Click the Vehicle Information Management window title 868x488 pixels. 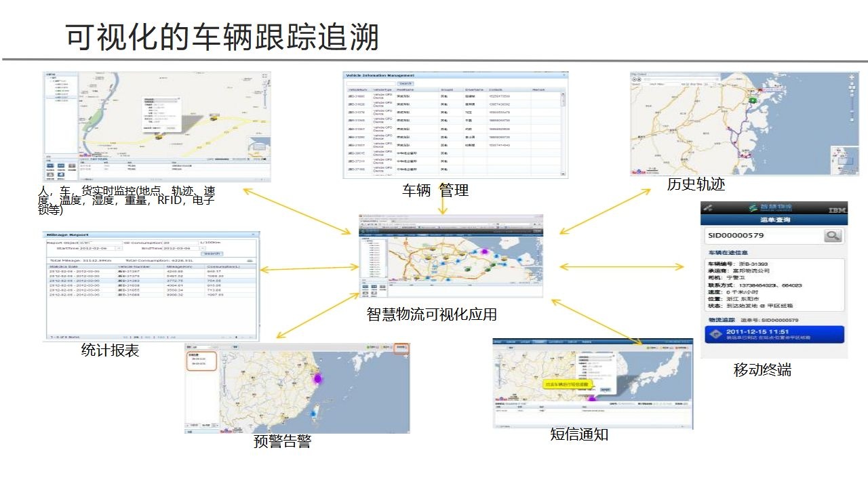(380, 75)
